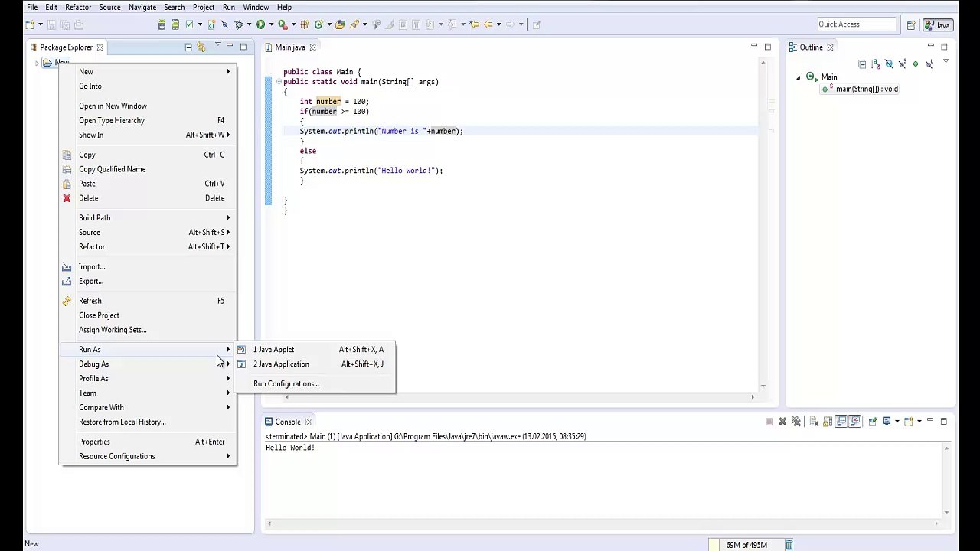
Task: Select Refresh in context menu
Action: (x=148, y=301)
